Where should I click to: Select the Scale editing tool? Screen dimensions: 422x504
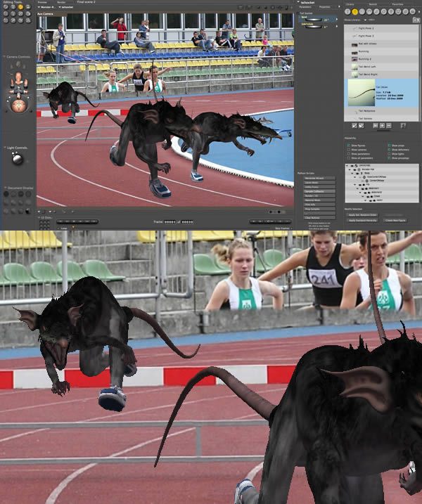[x=6, y=14]
